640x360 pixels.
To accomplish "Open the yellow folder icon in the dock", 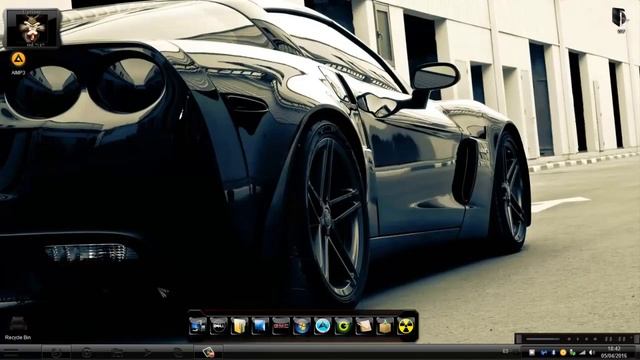I will (x=239, y=326).
